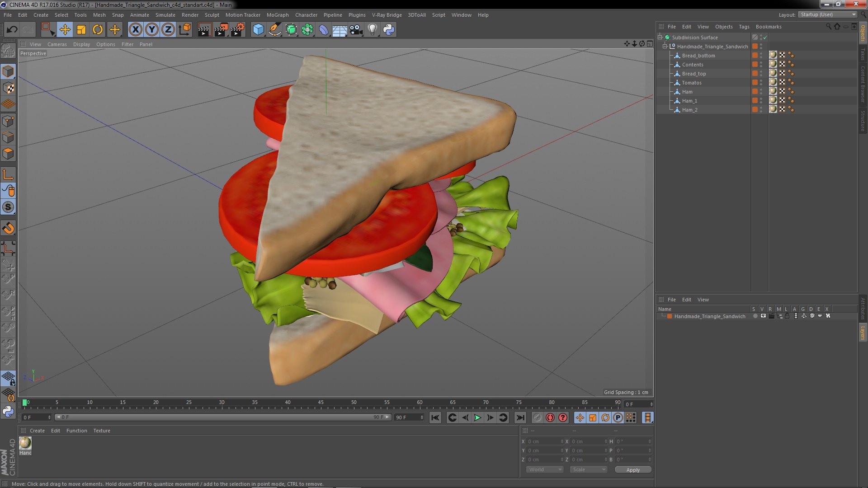Add a Cube primitive object
Image resolution: width=868 pixels, height=488 pixels.
click(x=258, y=30)
